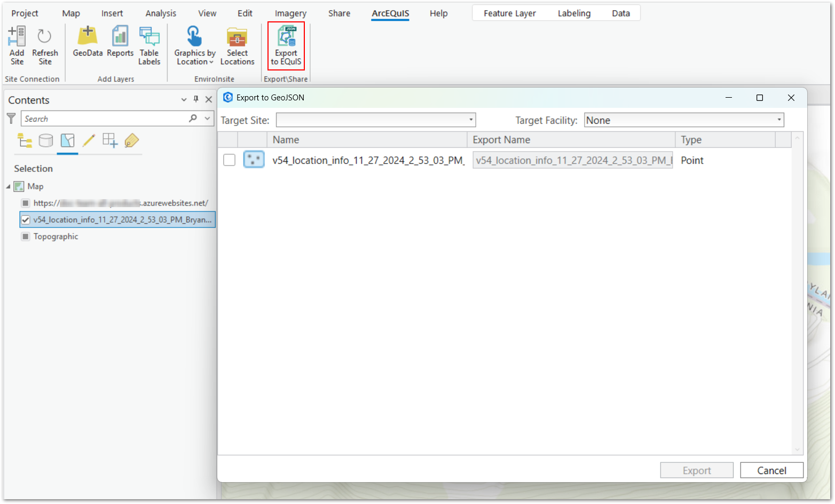Select the Topographic layer name in Contents
The image size is (835, 504).
(56, 237)
